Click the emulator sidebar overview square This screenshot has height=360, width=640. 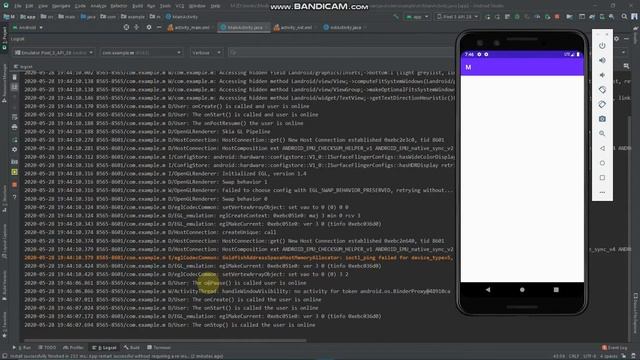(602, 178)
